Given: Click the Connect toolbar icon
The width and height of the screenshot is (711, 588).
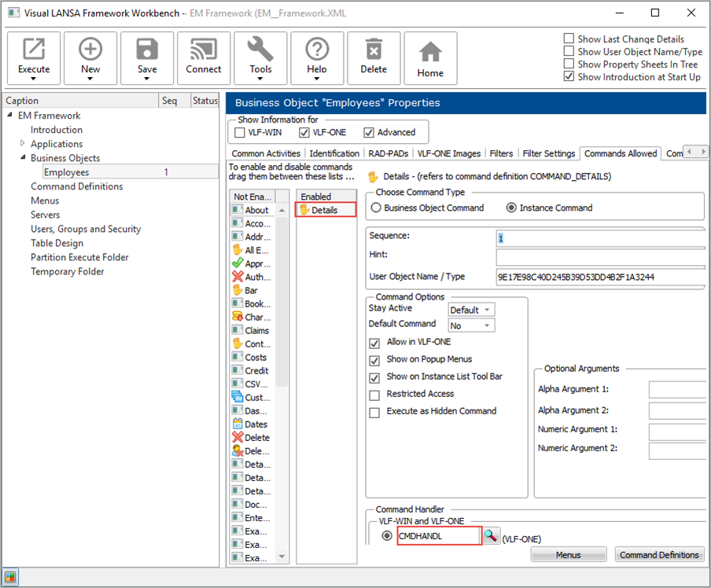Looking at the screenshot, I should [x=204, y=51].
